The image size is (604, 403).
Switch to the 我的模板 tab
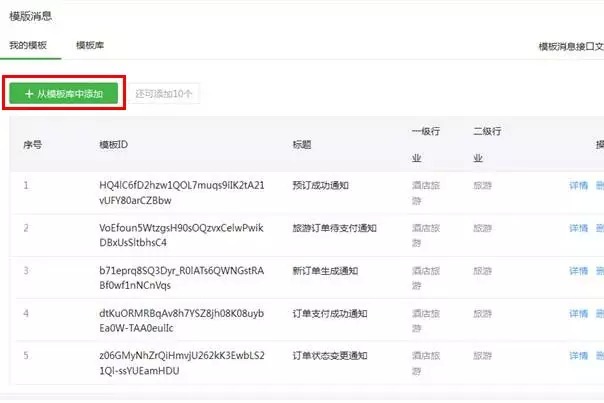28,46
